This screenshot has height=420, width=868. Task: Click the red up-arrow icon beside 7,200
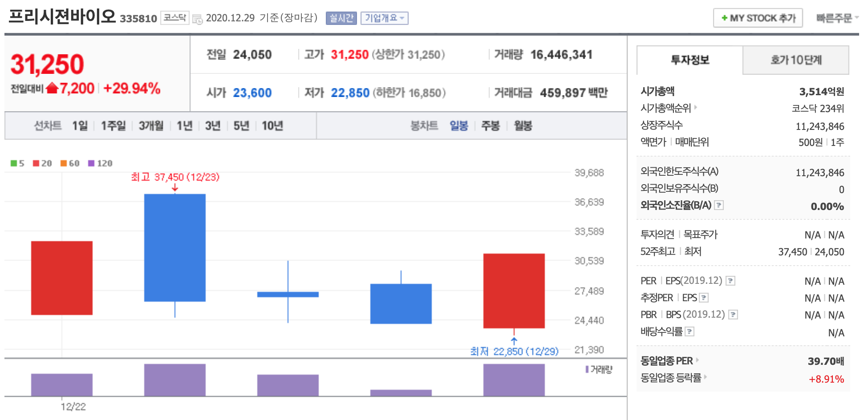(x=52, y=88)
